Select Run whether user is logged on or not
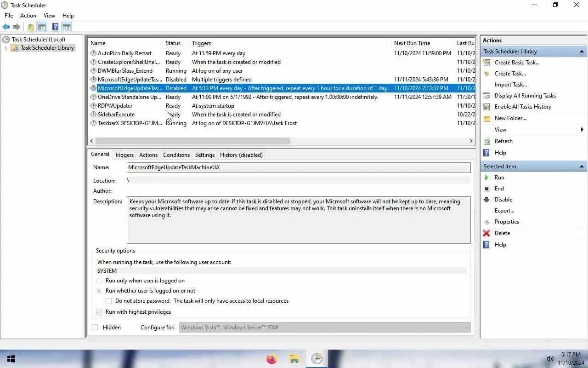 99,291
